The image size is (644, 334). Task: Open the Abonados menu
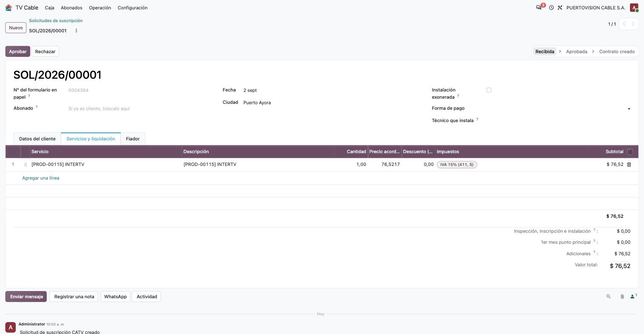click(x=72, y=8)
